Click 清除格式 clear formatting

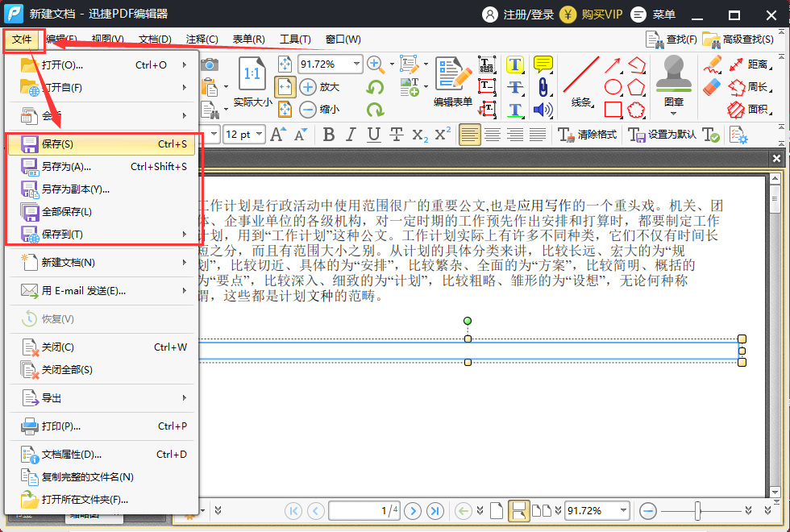[x=587, y=135]
